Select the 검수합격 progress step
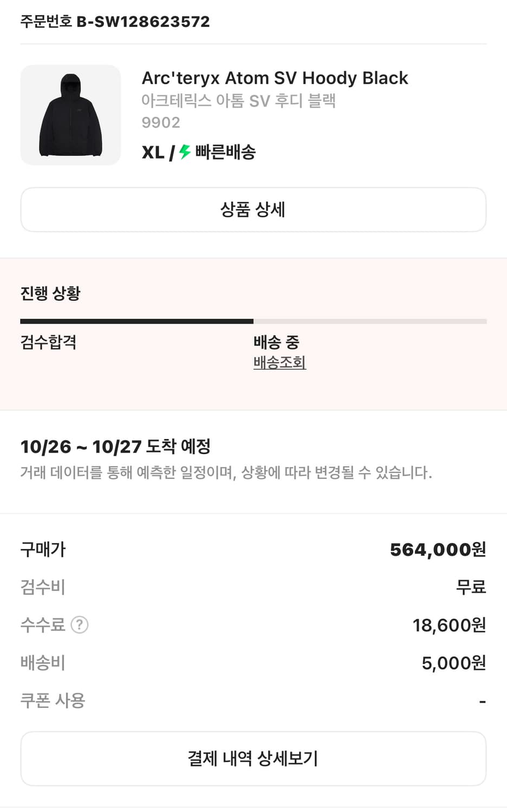This screenshot has height=812, width=507. click(48, 342)
